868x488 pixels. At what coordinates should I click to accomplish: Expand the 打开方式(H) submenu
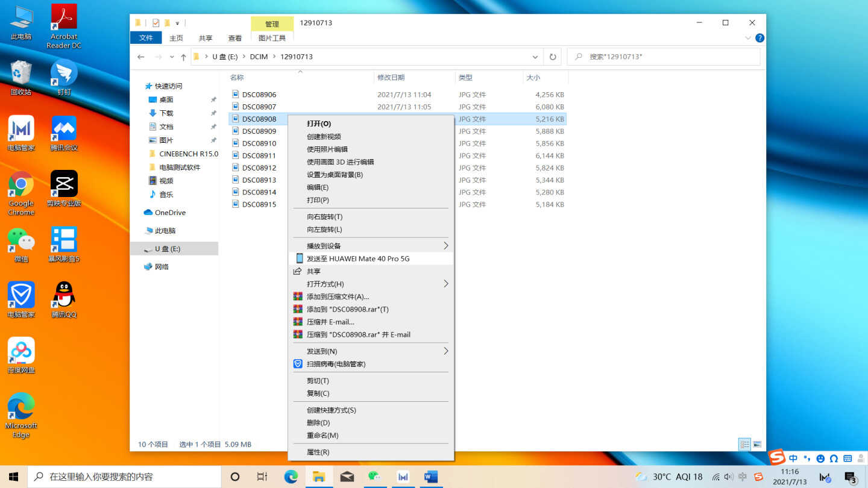point(446,284)
